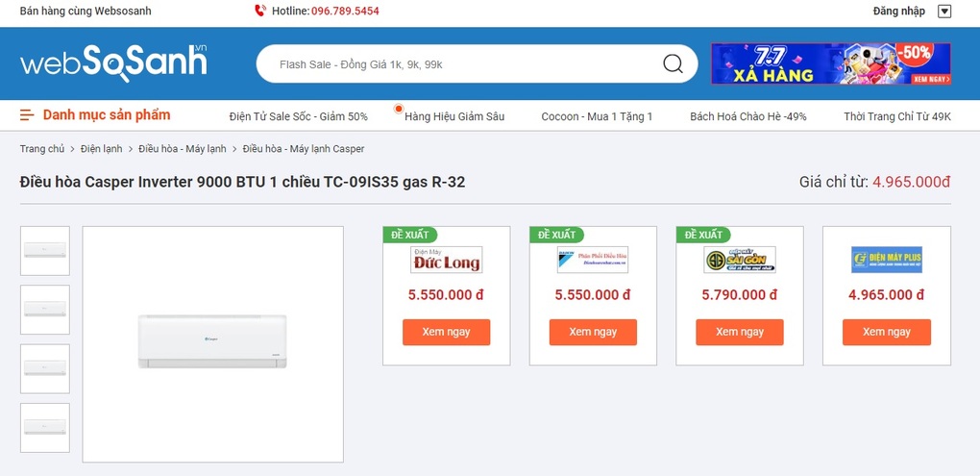
Task: Open the Danh mục sản phẩm hamburger menu
Action: 27,115
